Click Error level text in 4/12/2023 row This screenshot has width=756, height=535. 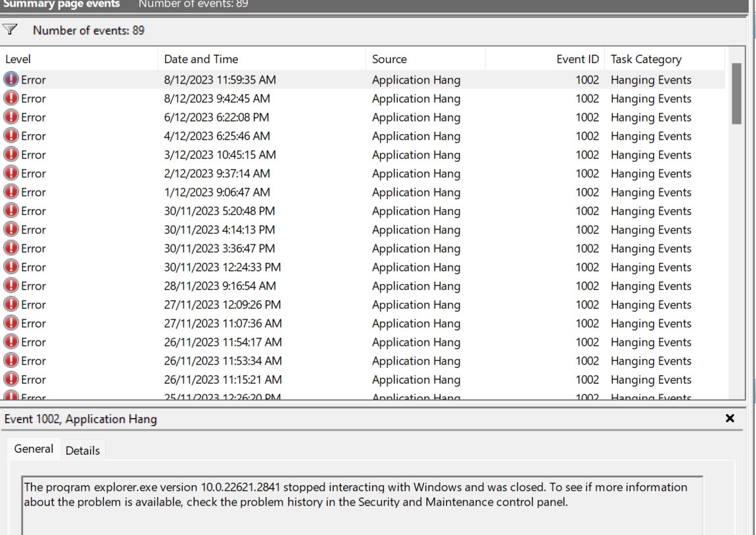coord(34,136)
